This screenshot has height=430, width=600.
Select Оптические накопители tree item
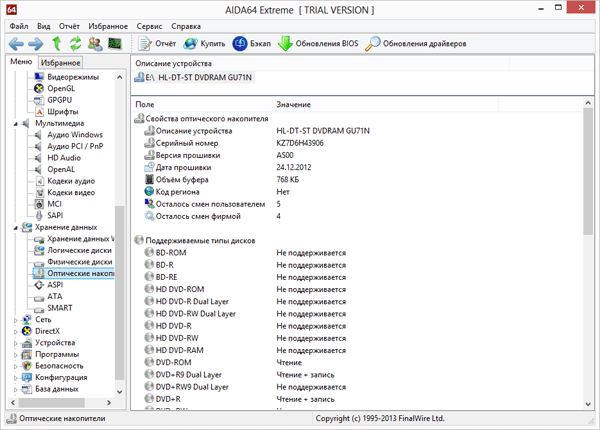74,273
